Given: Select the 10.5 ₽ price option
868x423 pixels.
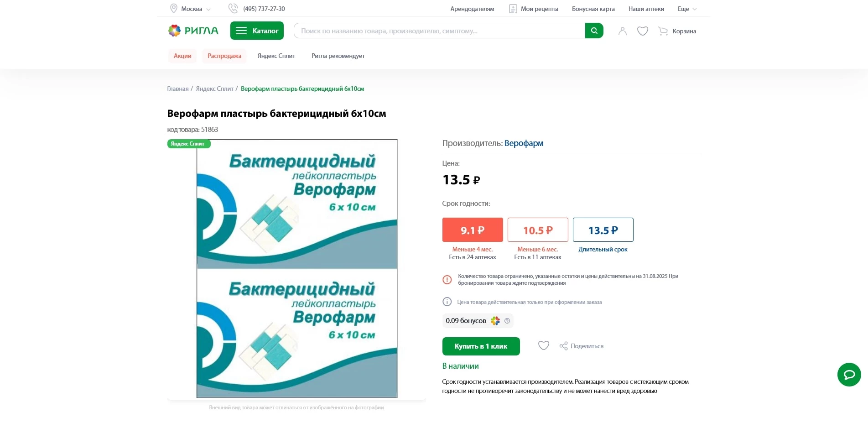Looking at the screenshot, I should [x=537, y=230].
